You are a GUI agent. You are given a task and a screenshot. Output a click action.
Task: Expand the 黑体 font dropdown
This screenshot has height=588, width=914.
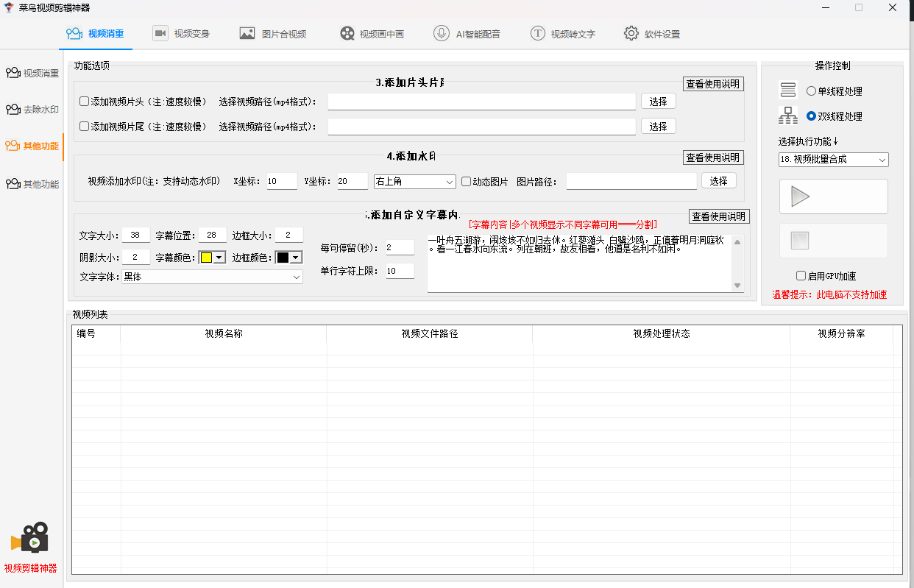pyautogui.click(x=212, y=277)
